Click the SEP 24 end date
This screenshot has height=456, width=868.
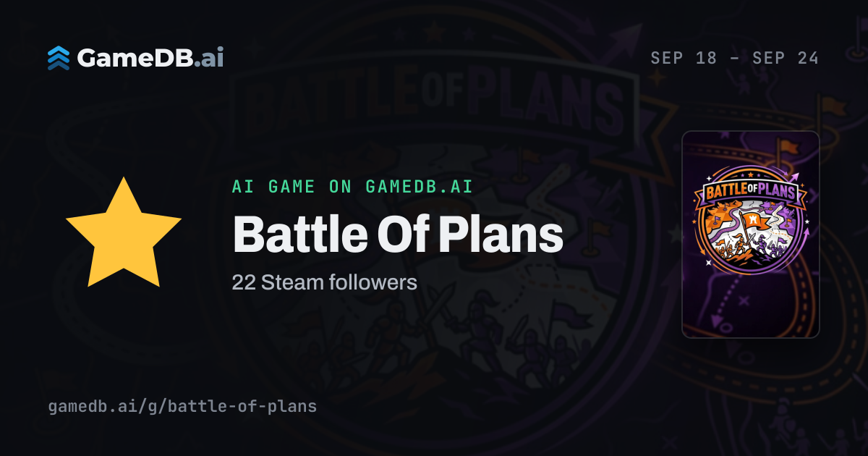click(786, 58)
